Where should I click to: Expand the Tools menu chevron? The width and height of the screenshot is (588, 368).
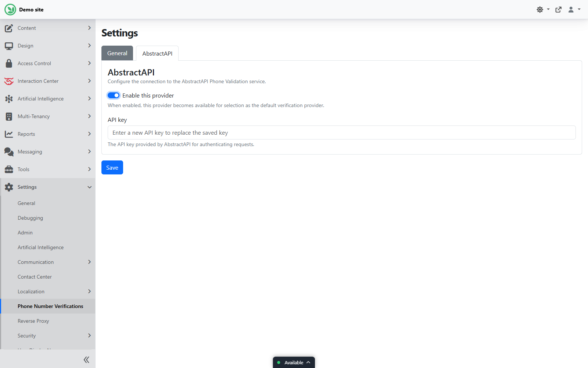coord(89,169)
